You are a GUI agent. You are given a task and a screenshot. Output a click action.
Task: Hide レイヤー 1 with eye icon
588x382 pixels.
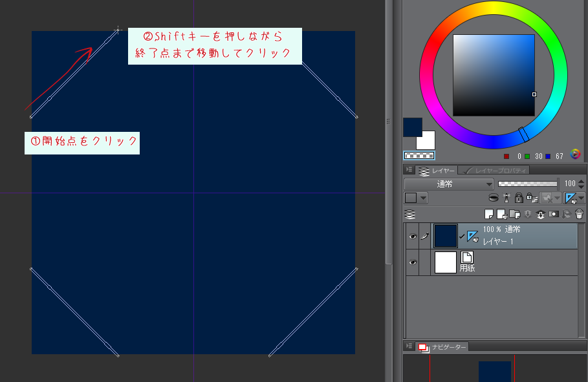413,236
